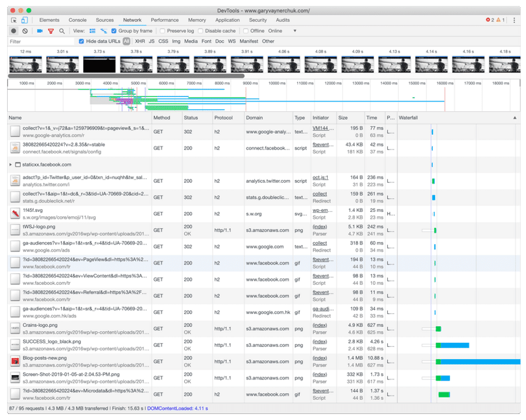Open the Console tab
Viewport: 526px width, 420px height.
77,20
